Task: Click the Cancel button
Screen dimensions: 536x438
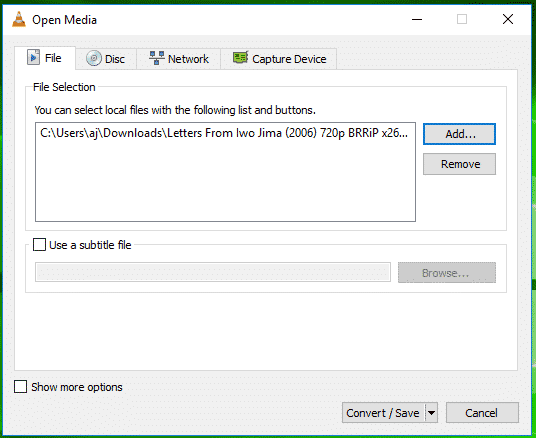Action: pyautogui.click(x=482, y=413)
